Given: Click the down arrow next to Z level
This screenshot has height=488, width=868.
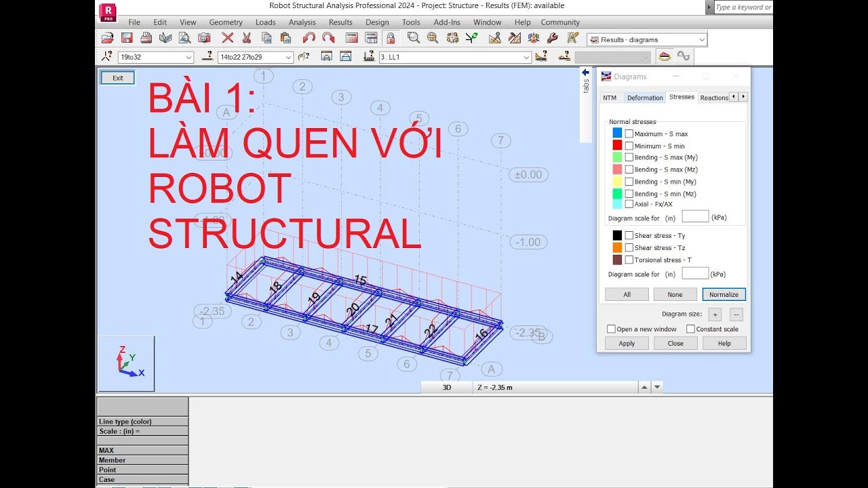Looking at the screenshot, I should pyautogui.click(x=656, y=388).
